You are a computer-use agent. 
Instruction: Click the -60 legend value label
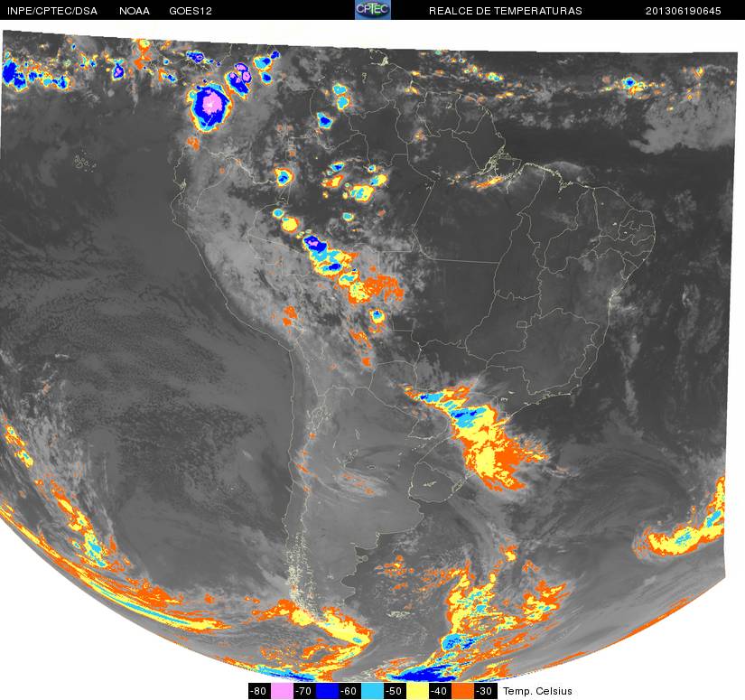tap(349, 691)
